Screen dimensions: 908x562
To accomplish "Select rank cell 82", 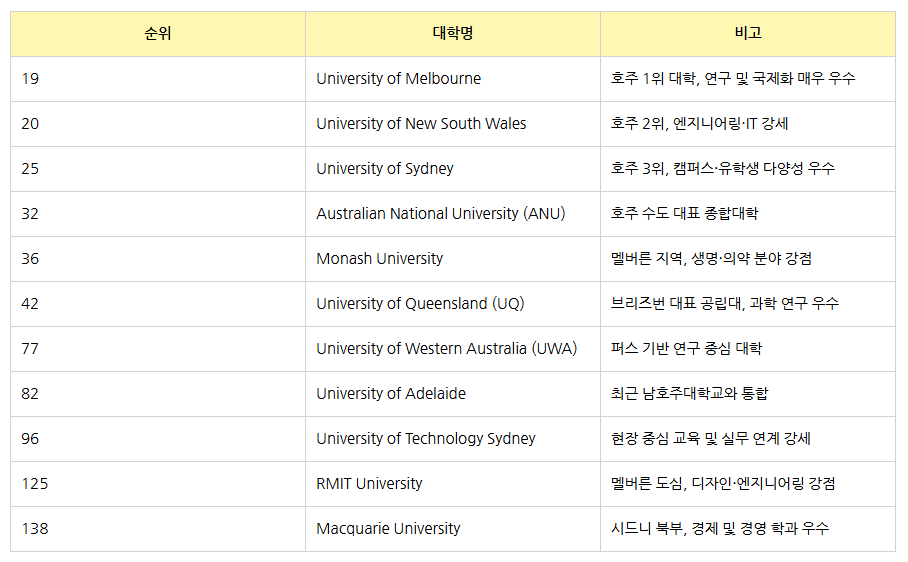I will point(158,394).
